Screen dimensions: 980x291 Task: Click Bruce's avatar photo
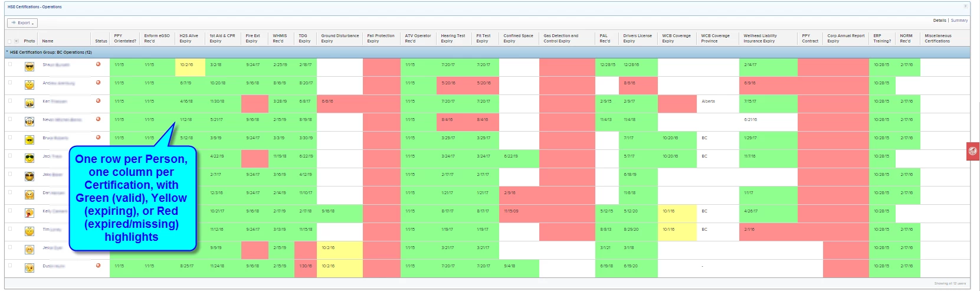[x=29, y=140]
